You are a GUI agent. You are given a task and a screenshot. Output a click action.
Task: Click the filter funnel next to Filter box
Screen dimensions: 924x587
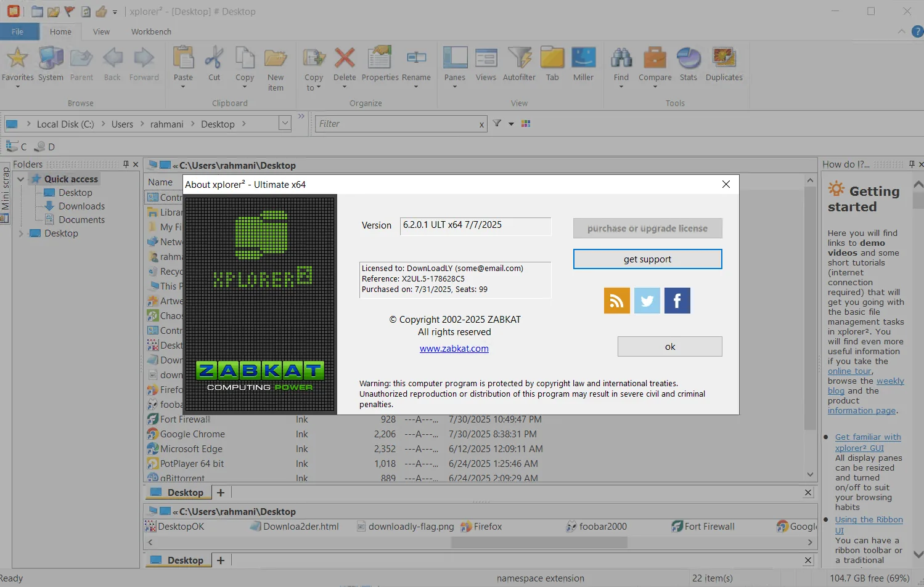pyautogui.click(x=497, y=124)
